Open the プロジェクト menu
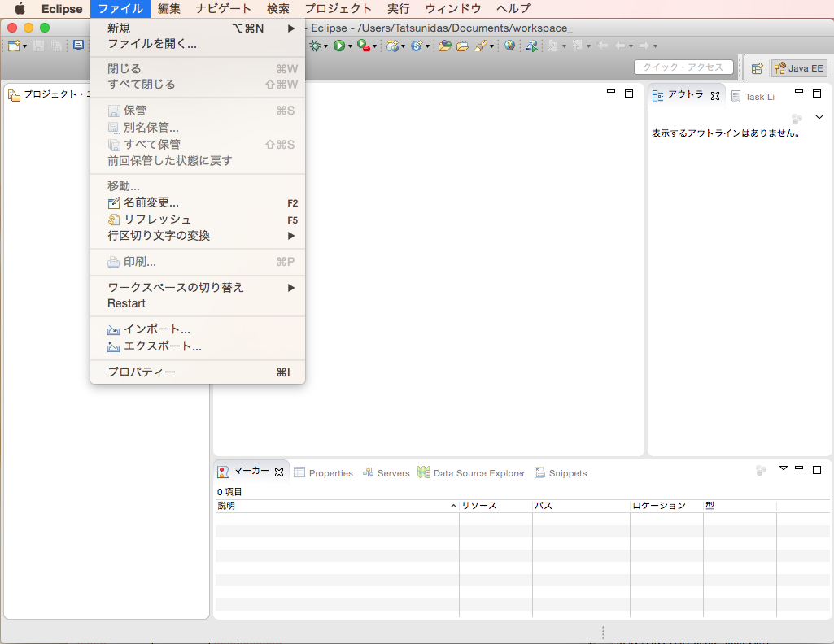This screenshot has height=644, width=834. [x=338, y=8]
